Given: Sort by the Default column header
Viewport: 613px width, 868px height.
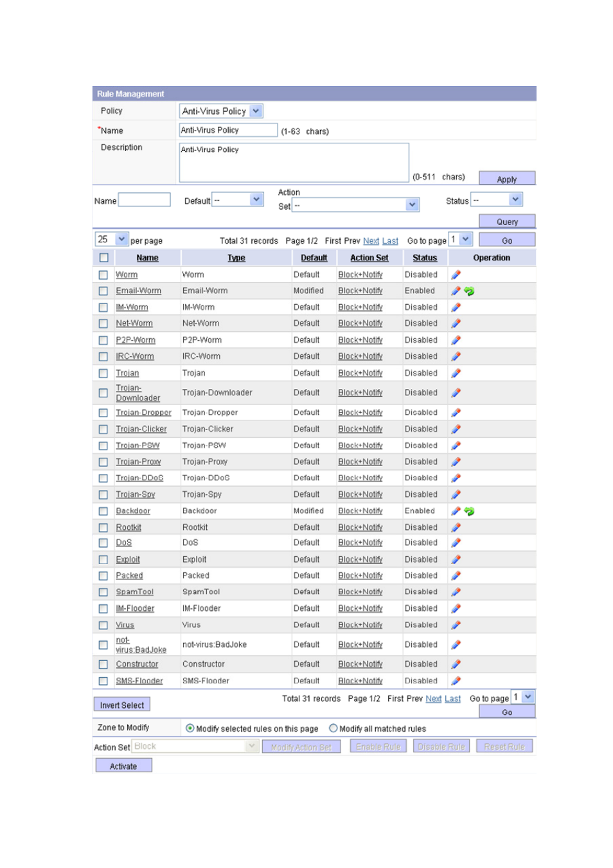Looking at the screenshot, I should (314, 258).
